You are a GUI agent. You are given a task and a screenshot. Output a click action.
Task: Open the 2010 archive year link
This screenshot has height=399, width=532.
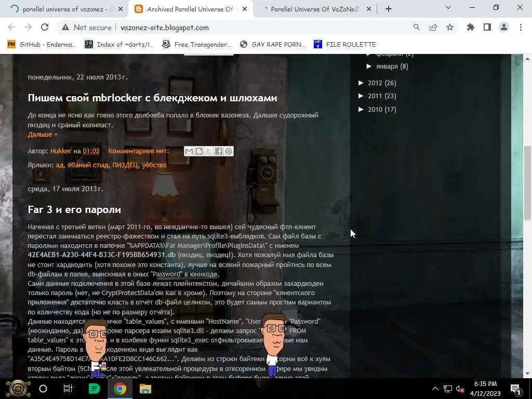point(375,109)
